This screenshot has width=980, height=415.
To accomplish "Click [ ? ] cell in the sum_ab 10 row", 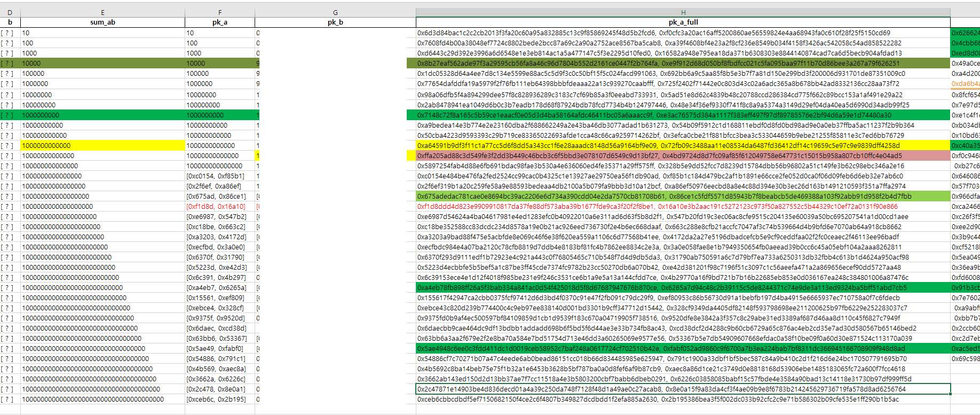I will click(x=10, y=33).
